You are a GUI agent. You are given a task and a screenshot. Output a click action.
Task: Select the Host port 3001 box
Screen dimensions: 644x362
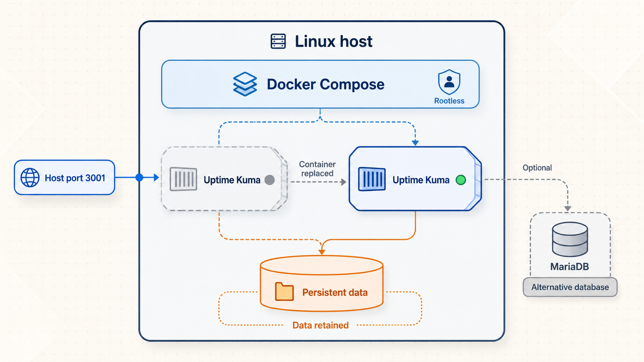(64, 177)
